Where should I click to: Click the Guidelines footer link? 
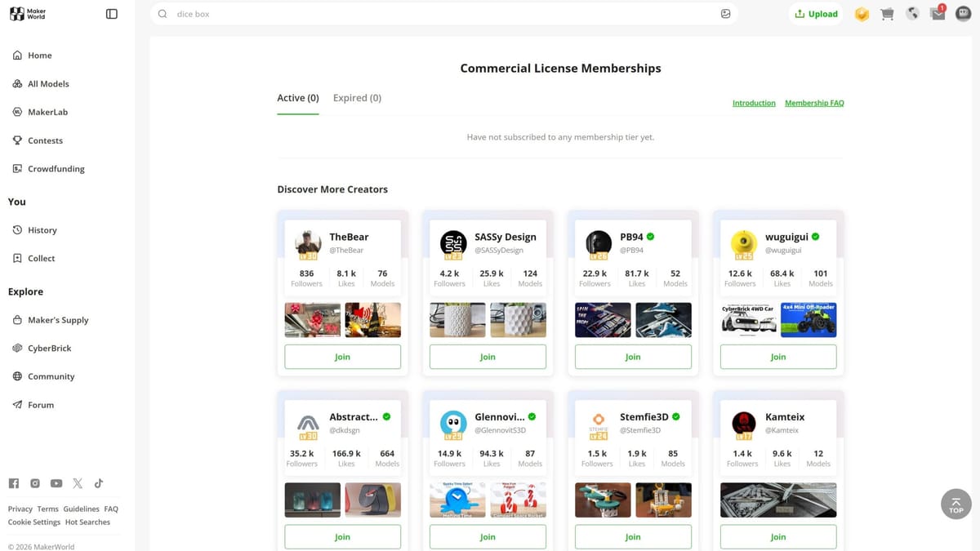(x=81, y=509)
